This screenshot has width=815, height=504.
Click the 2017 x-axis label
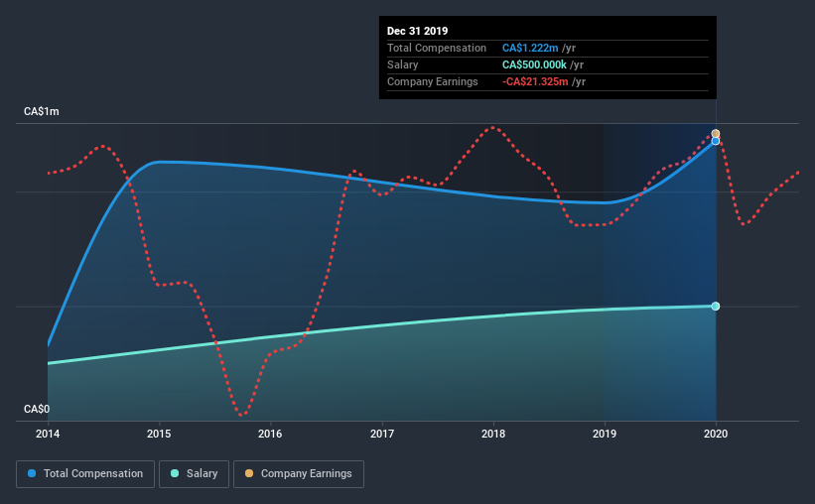[x=382, y=434]
